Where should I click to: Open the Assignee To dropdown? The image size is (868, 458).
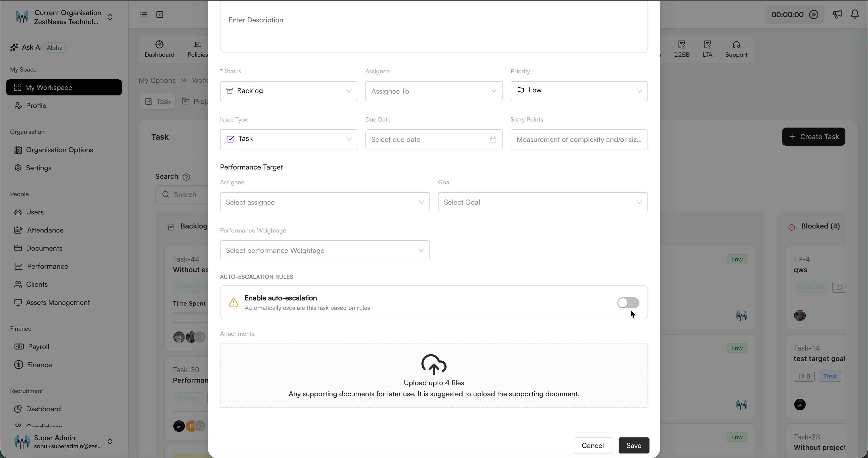[434, 91]
